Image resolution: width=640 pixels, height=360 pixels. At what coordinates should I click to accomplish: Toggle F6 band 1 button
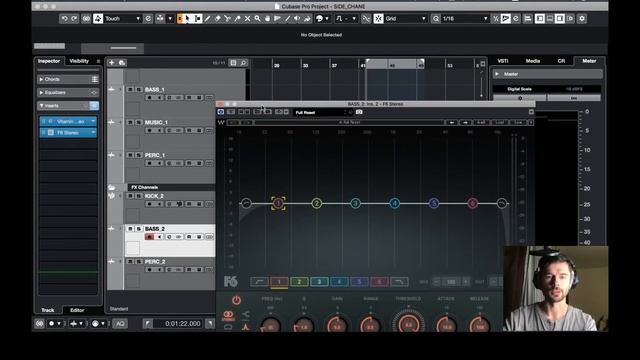[x=279, y=282]
